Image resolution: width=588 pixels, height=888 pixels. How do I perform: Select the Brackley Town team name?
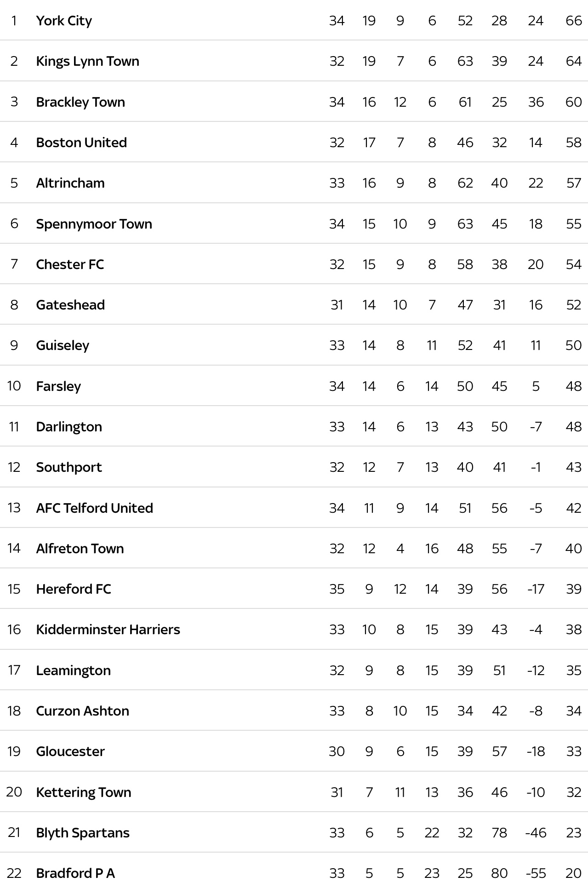coord(80,102)
